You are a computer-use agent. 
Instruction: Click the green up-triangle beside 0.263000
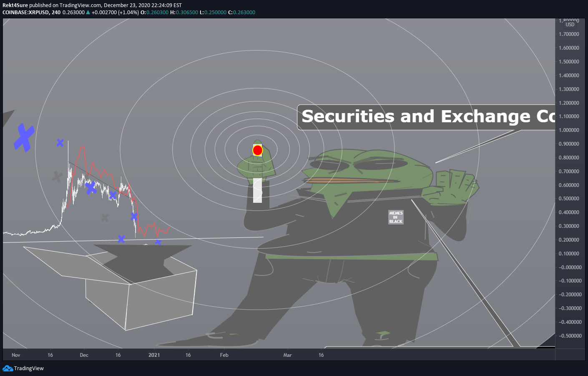tap(88, 12)
